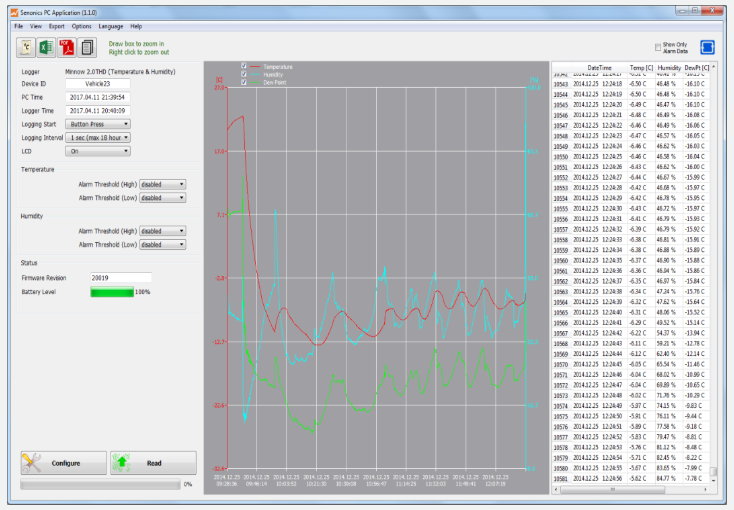
Task: Click the Temp [C] column header
Action: point(641,67)
